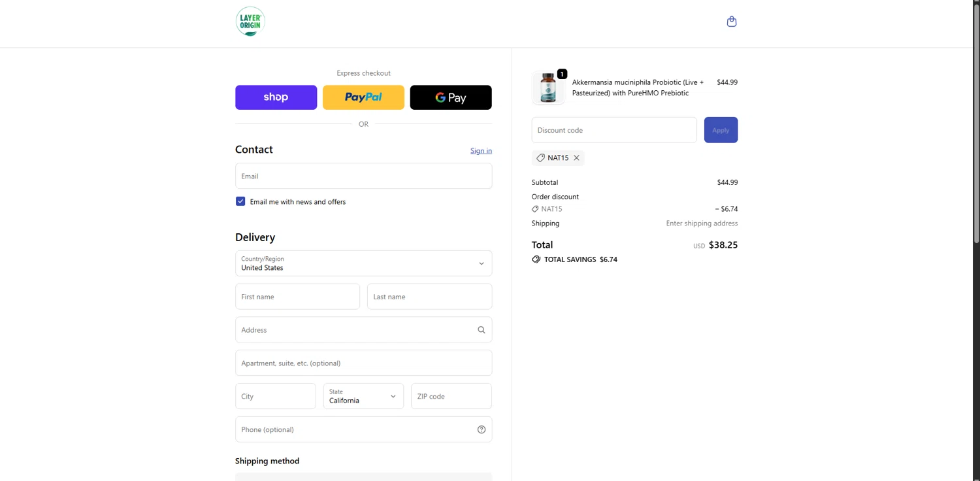The width and height of the screenshot is (980, 481).
Task: Uncheck Email me with news and offers
Action: click(240, 201)
